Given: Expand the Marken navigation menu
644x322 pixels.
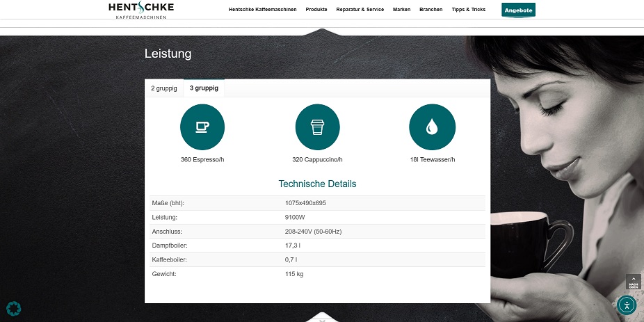Looking at the screenshot, I should (x=401, y=10).
